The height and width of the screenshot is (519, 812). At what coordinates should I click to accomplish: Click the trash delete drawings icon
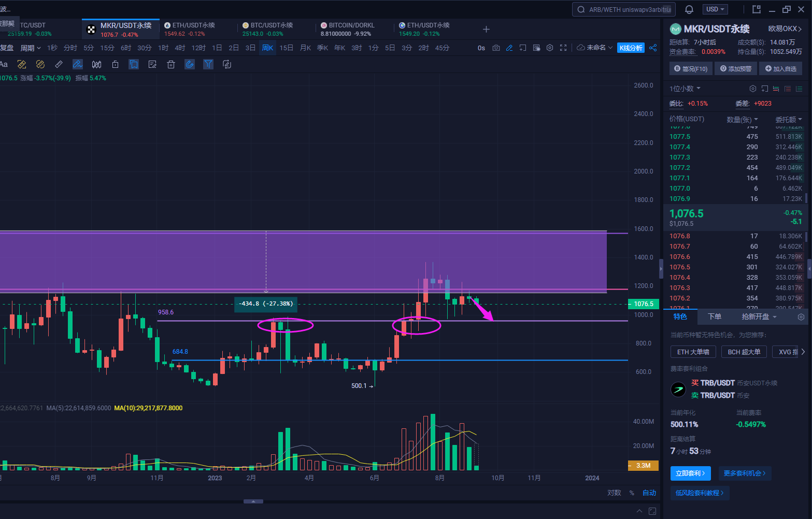click(171, 64)
